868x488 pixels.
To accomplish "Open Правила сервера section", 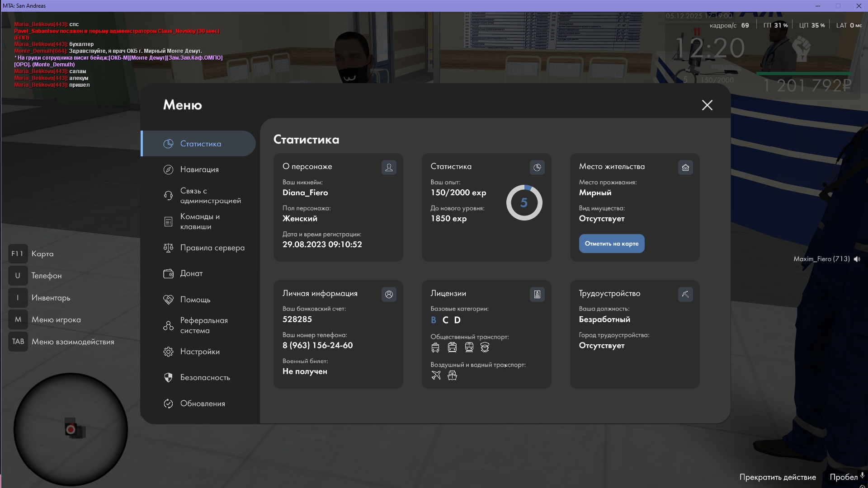I will point(212,248).
